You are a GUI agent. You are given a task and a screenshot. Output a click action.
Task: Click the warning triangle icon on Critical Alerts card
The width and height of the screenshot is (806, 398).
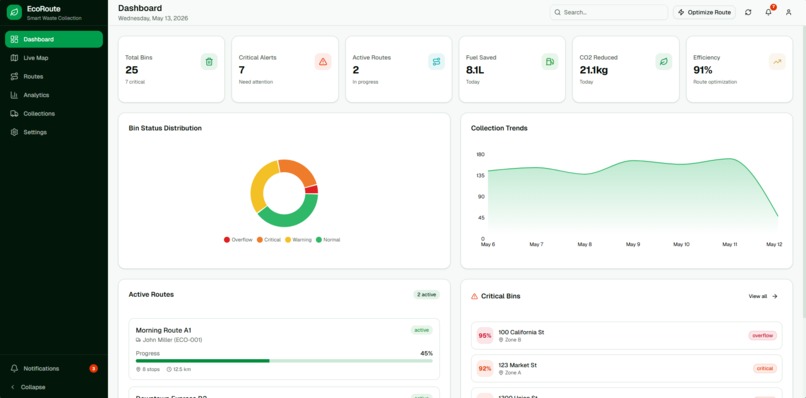point(323,62)
